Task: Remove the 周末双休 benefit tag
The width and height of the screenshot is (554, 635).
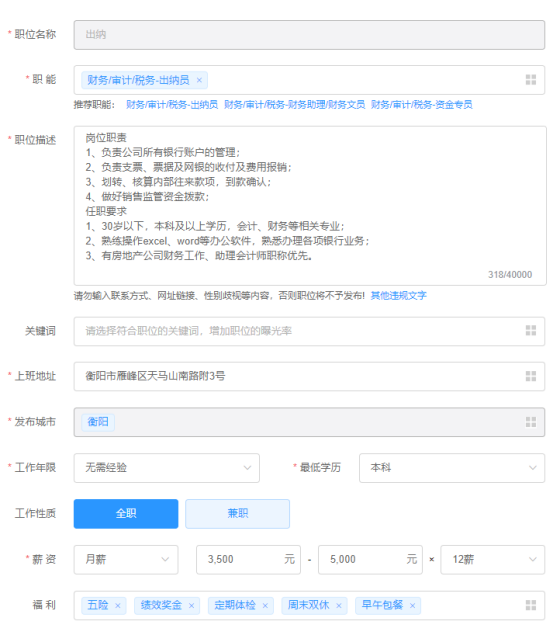Action: click(339, 605)
